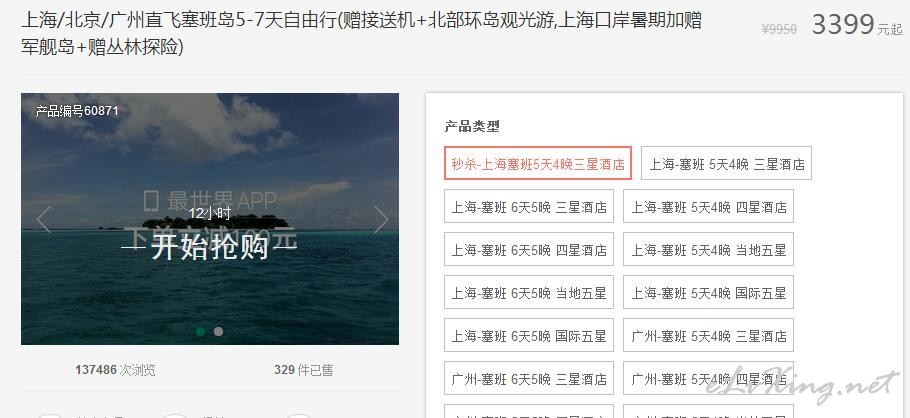Select 广州-塞班 5天4晚 三星酒店 option

tap(708, 336)
